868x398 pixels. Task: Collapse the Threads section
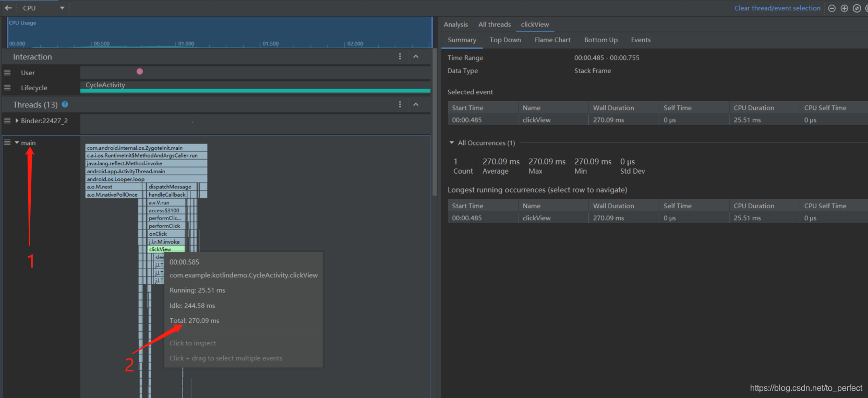point(416,104)
